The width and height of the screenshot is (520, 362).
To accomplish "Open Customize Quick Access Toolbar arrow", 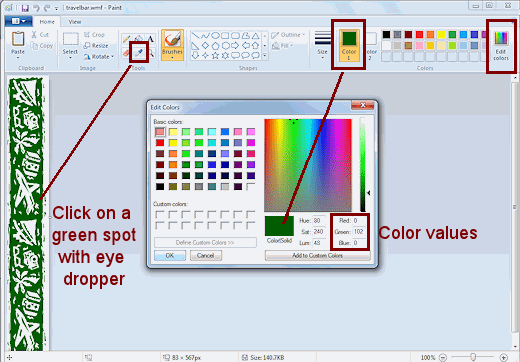I will [56, 8].
